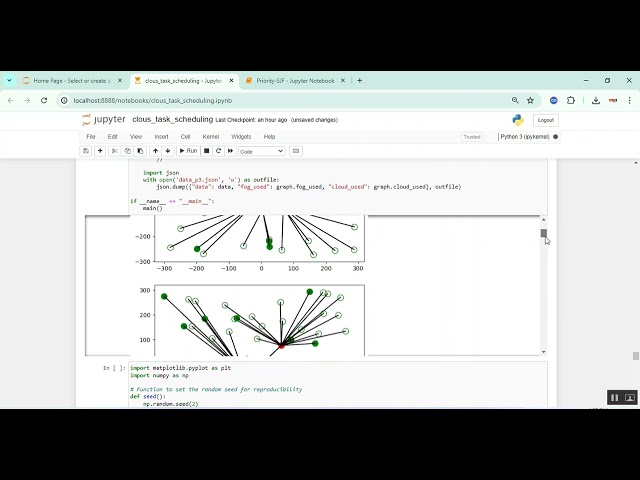Image resolution: width=640 pixels, height=480 pixels.
Task: Interrupt the kernel stop icon
Action: click(x=207, y=151)
